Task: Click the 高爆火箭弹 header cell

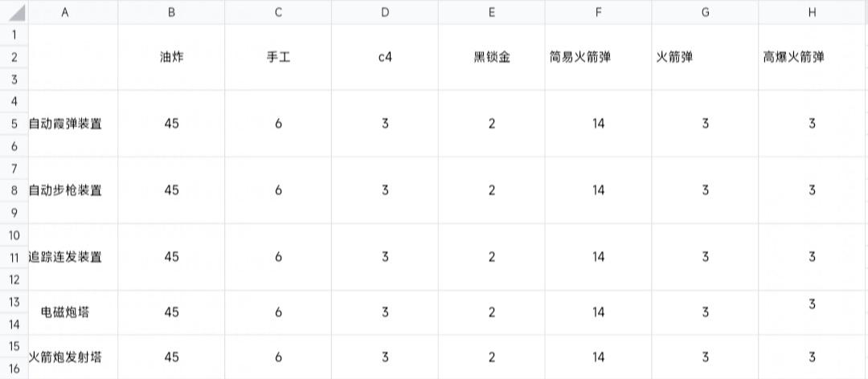Action: pyautogui.click(x=812, y=57)
